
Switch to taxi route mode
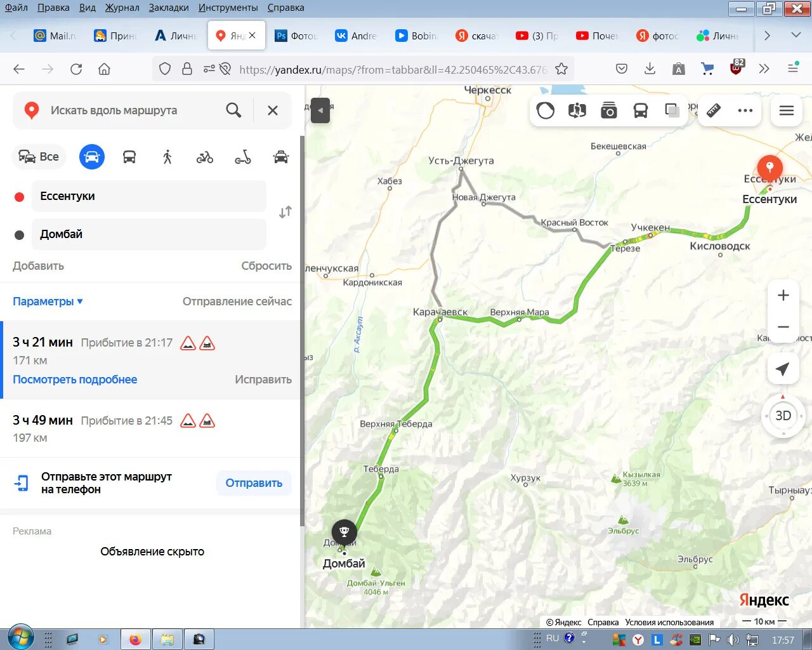[281, 157]
